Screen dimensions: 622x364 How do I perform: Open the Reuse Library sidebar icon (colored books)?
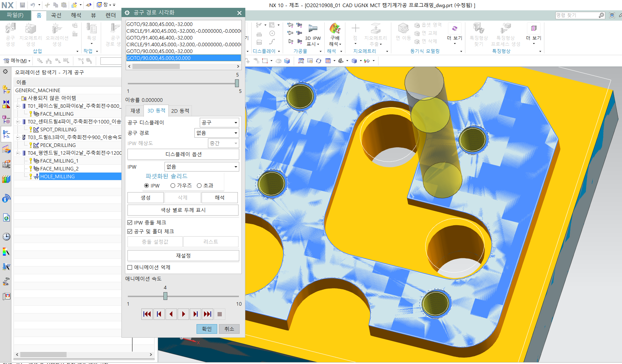point(6,179)
